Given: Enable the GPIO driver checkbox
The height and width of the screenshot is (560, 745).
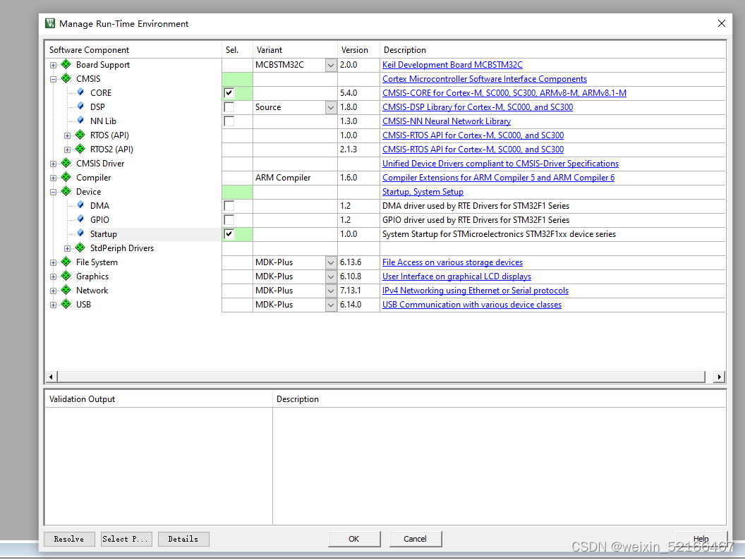Looking at the screenshot, I should (x=229, y=220).
